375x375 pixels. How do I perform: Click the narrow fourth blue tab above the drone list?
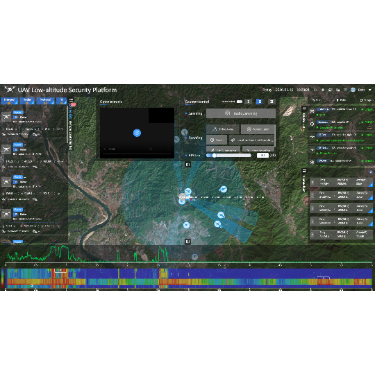click(x=61, y=100)
